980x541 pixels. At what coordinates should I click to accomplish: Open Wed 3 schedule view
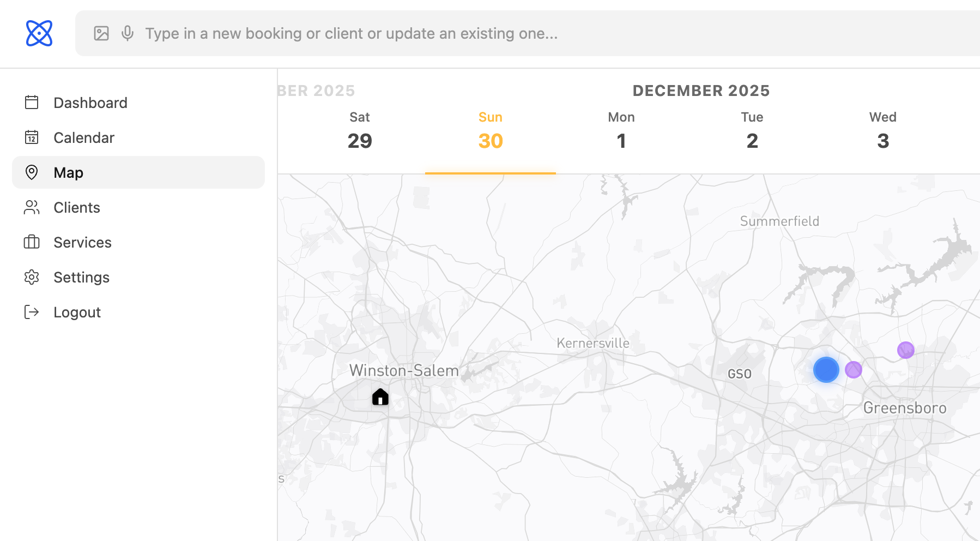pos(882,131)
